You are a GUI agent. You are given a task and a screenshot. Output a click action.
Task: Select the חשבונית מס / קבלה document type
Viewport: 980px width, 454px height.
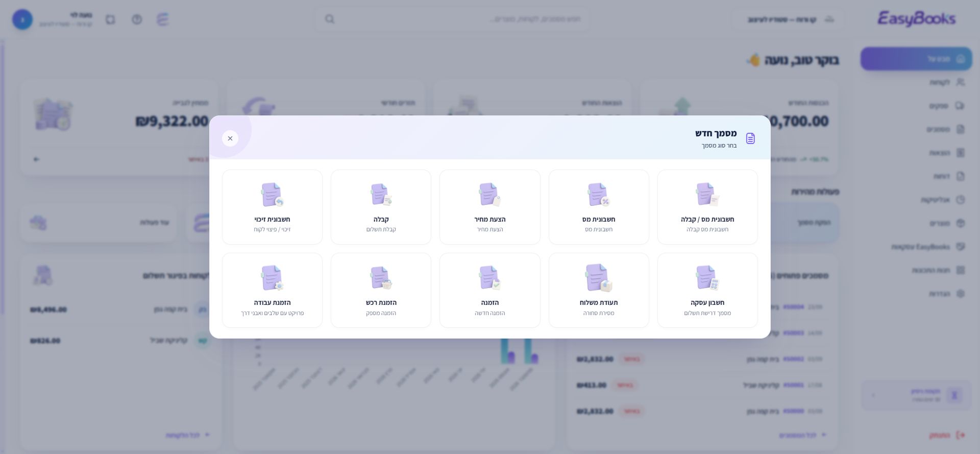click(x=707, y=207)
